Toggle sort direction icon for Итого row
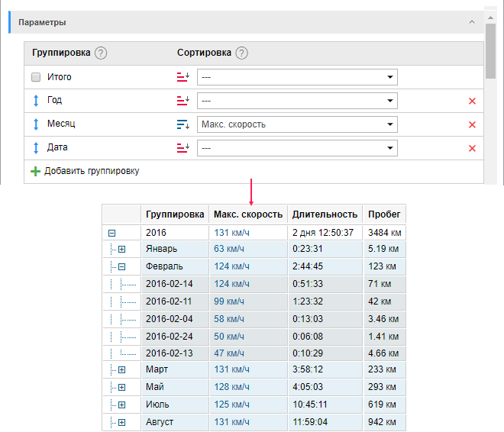 (x=183, y=77)
